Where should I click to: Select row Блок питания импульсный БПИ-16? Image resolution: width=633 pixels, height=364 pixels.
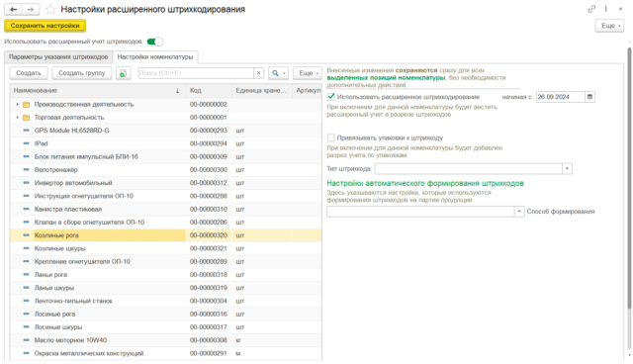[x=165, y=156]
